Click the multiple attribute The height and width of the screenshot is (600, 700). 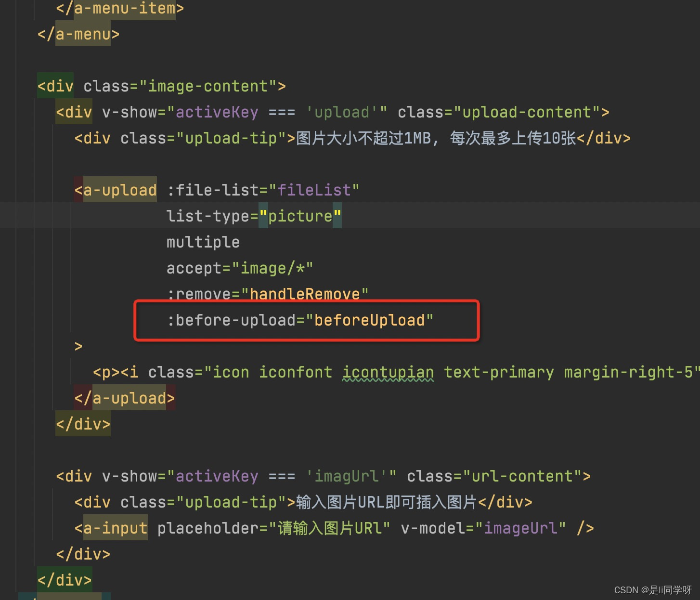[x=203, y=242]
